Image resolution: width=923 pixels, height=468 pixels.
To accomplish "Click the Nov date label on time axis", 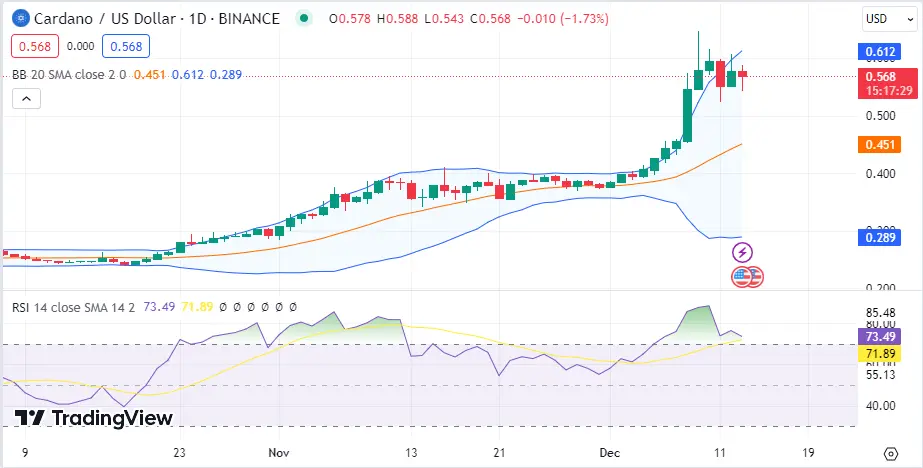I will 278,453.
